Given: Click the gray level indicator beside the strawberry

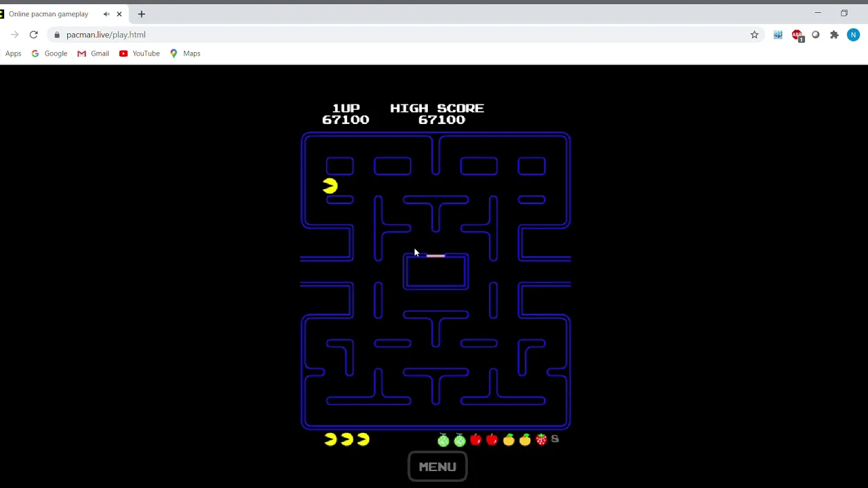Looking at the screenshot, I should [555, 439].
